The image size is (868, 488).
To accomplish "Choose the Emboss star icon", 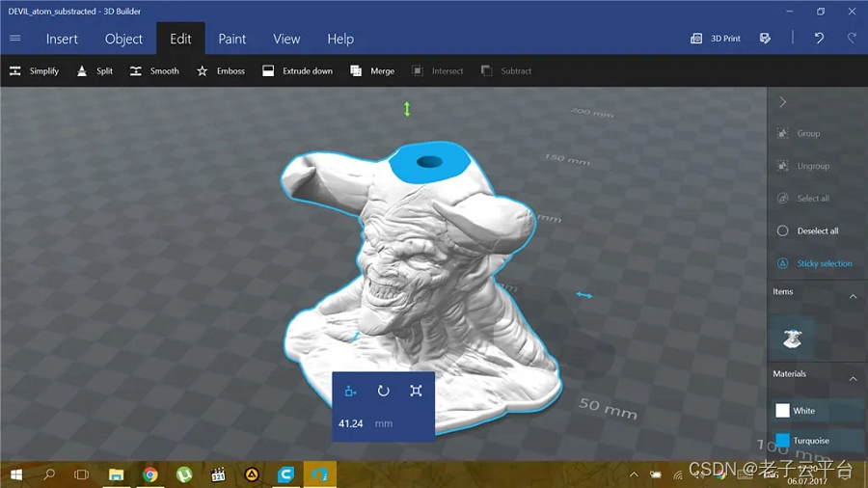I will tap(203, 70).
